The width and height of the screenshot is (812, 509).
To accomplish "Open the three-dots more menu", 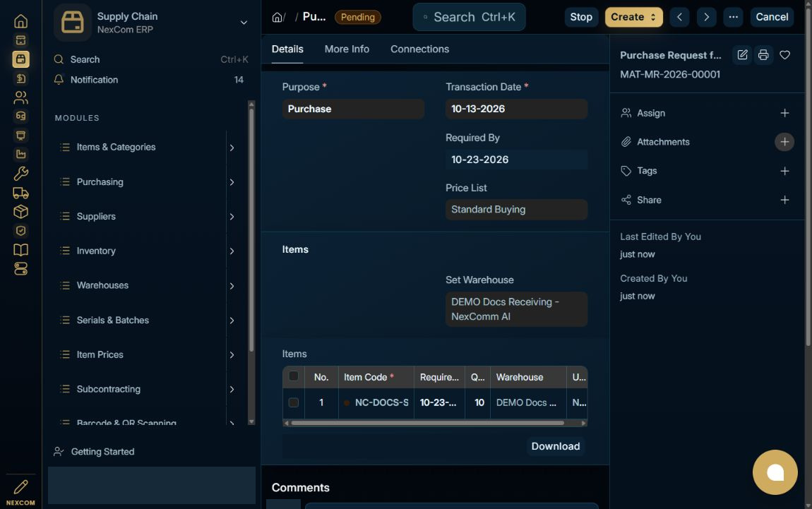I will [734, 17].
